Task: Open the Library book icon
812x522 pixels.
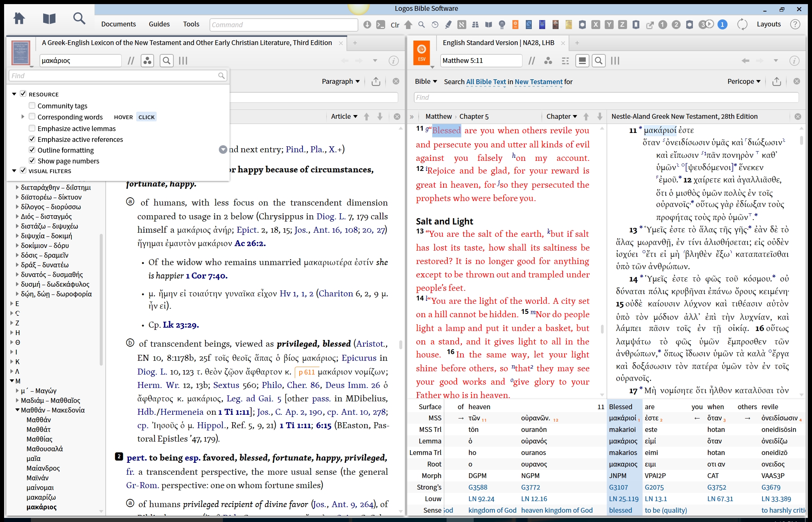Action: tap(49, 18)
